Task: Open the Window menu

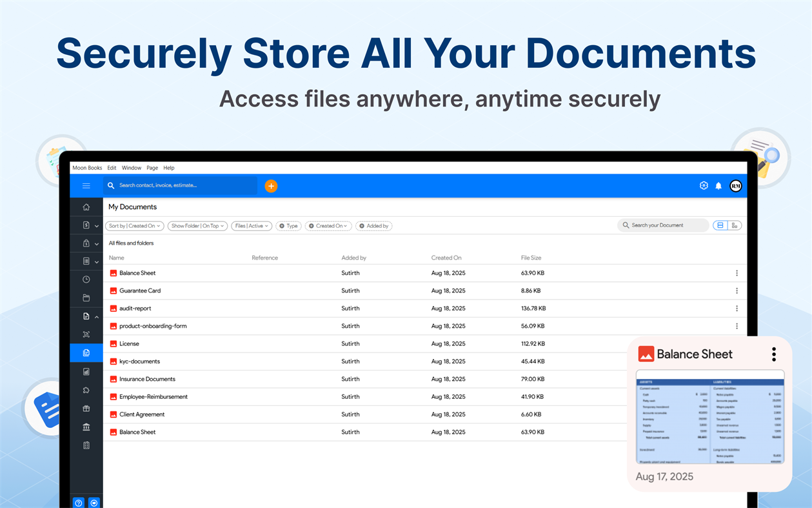Action: pos(132,168)
